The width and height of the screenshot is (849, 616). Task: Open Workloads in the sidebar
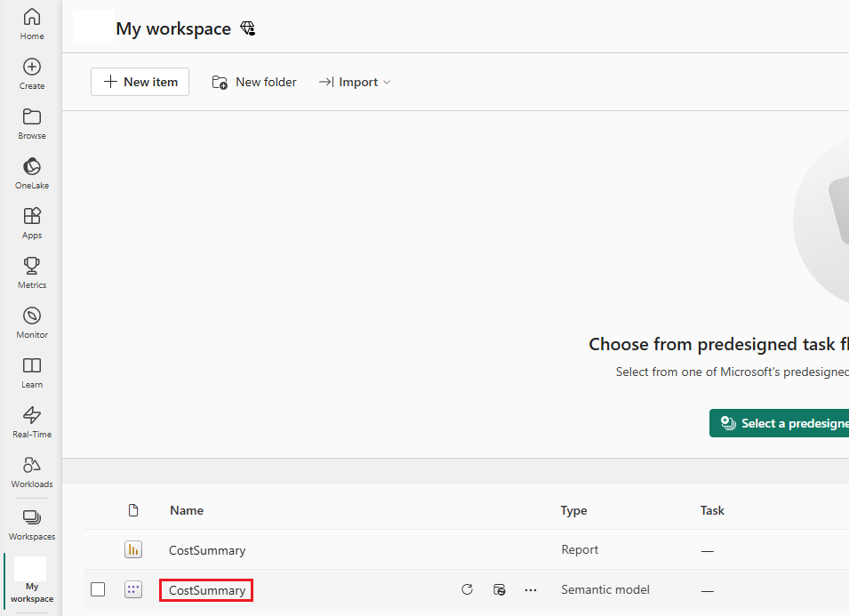click(x=32, y=473)
